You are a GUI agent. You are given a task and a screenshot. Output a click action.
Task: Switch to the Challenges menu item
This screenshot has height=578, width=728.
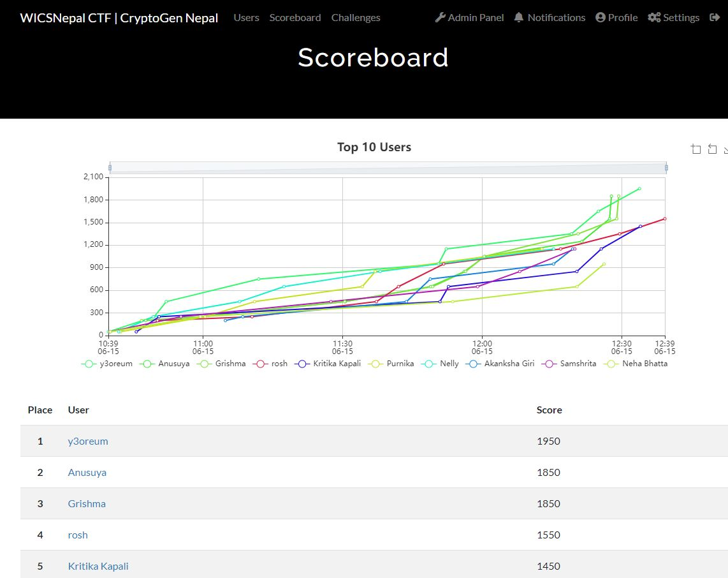(356, 17)
